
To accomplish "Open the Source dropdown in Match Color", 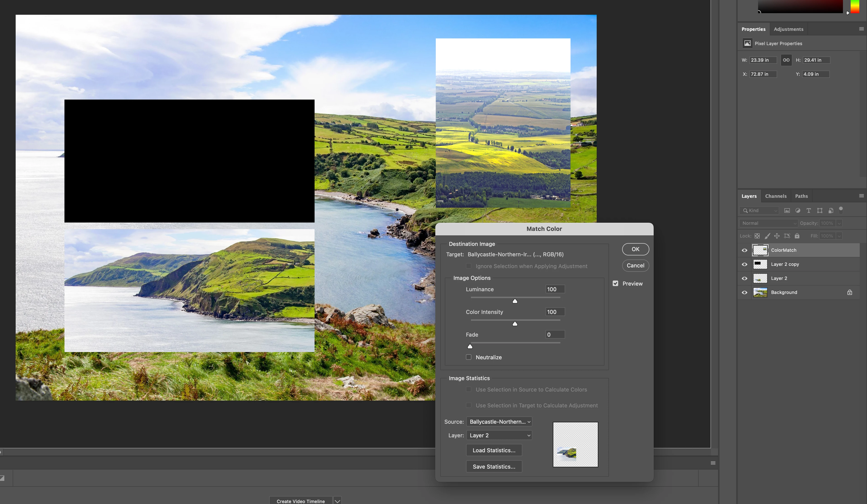I will 499,422.
